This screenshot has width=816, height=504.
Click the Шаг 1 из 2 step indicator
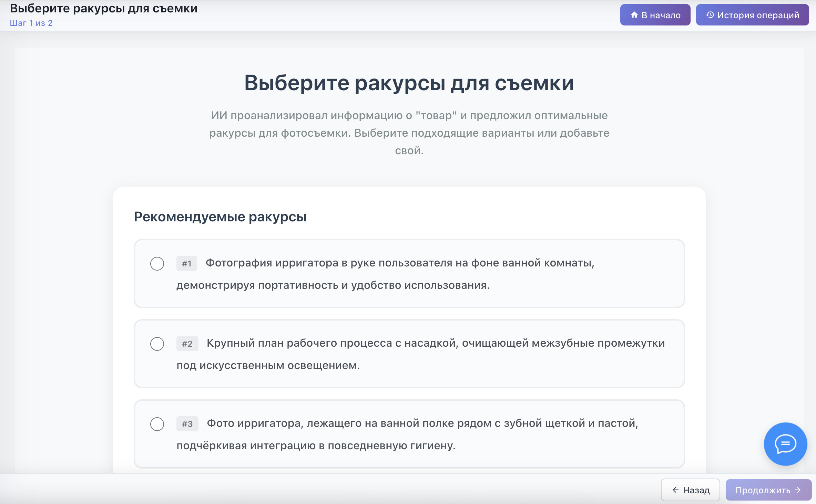[x=31, y=23]
